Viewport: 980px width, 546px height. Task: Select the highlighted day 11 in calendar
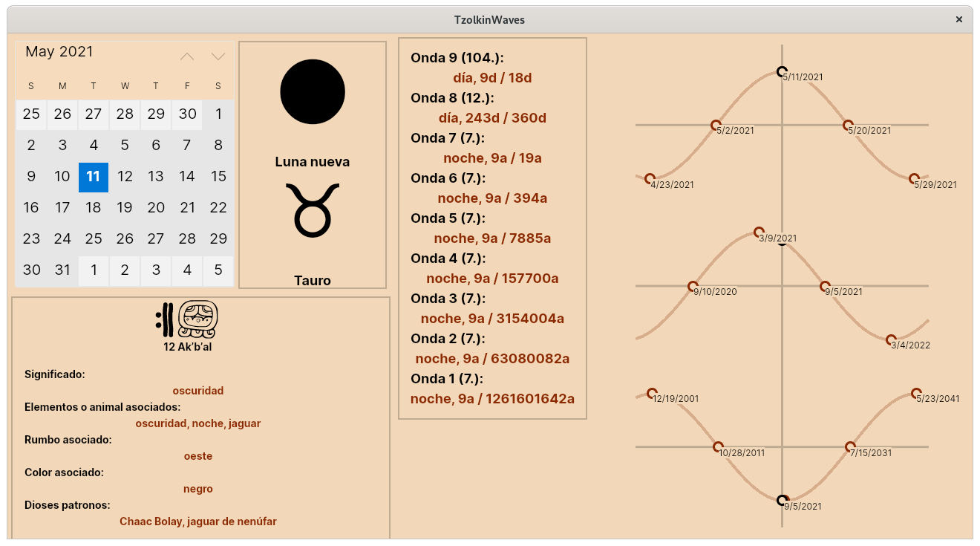coord(94,177)
